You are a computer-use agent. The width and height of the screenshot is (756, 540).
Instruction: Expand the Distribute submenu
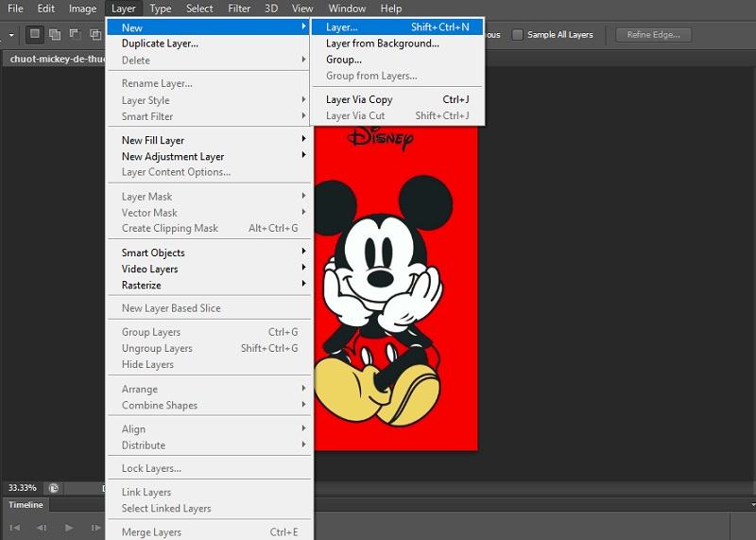(208, 444)
